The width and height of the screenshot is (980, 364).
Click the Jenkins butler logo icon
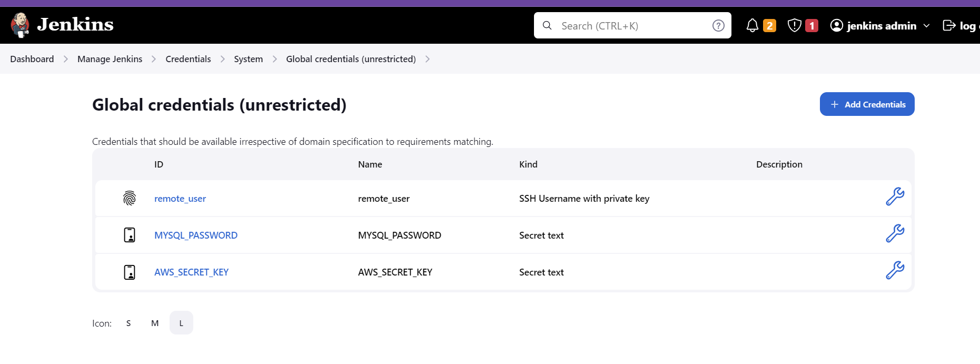[20, 25]
